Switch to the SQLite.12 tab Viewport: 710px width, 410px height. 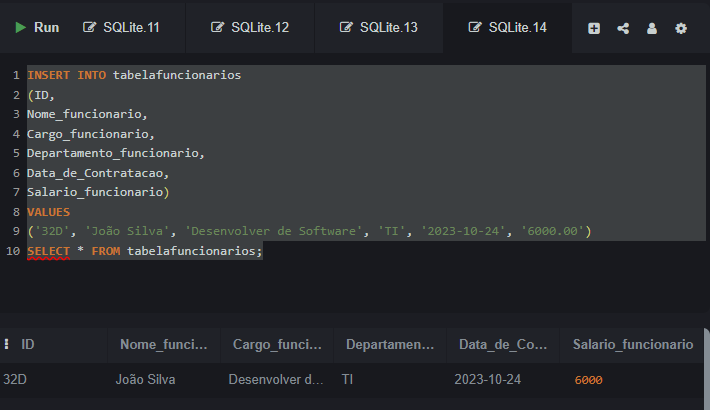tap(260, 28)
